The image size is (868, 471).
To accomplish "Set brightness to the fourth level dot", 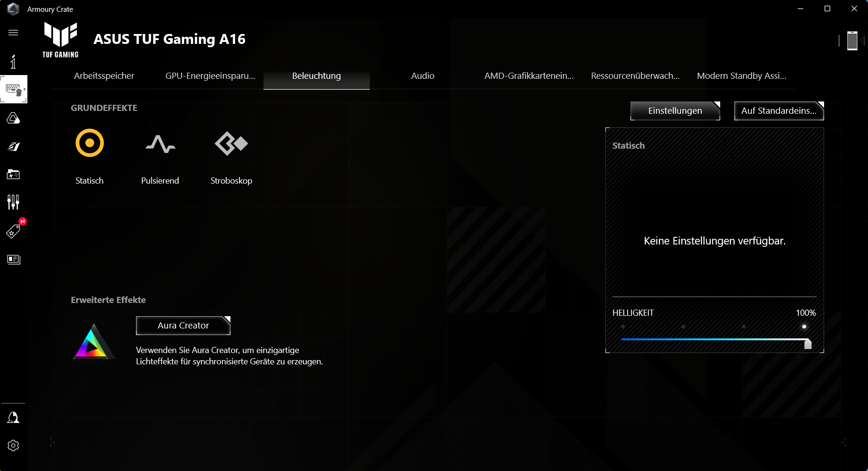I will point(804,327).
